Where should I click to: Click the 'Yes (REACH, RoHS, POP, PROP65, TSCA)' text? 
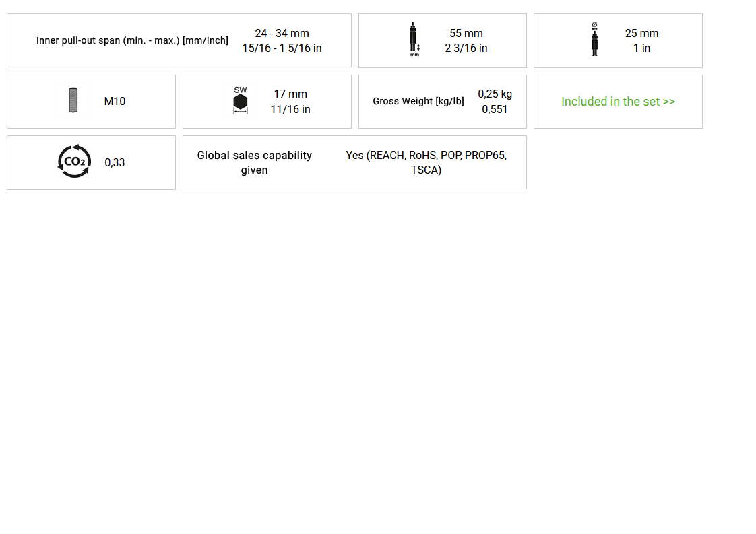pos(427,162)
